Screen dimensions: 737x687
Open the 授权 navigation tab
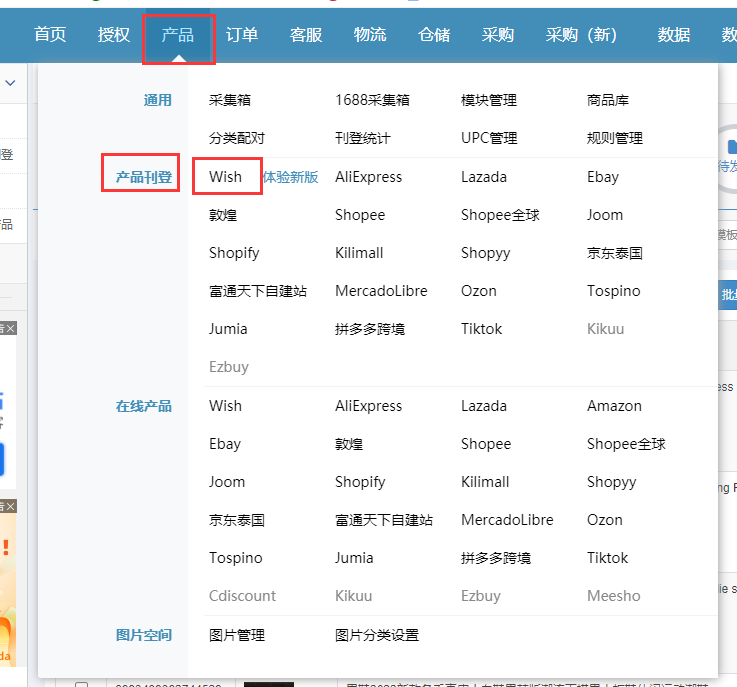114,35
